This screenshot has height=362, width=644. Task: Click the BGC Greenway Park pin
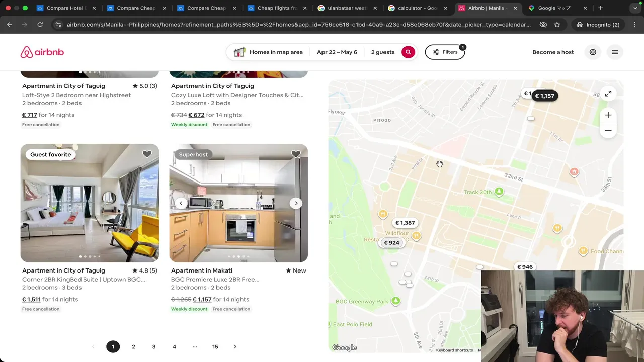click(x=395, y=301)
